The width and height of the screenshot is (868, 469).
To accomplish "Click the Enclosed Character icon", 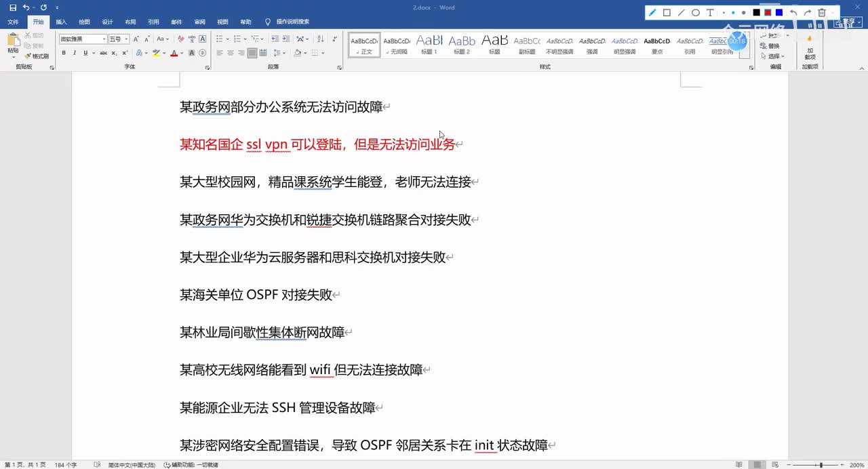I will [x=202, y=53].
